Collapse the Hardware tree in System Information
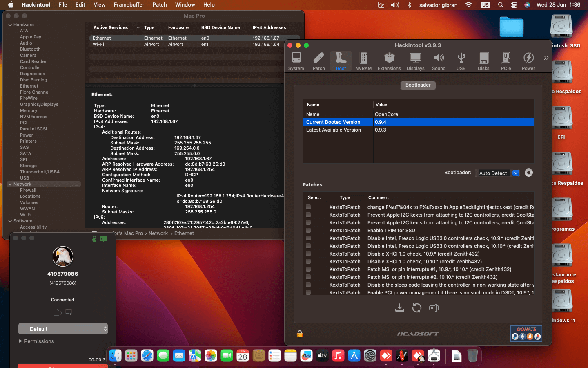588x368 pixels. click(x=10, y=25)
